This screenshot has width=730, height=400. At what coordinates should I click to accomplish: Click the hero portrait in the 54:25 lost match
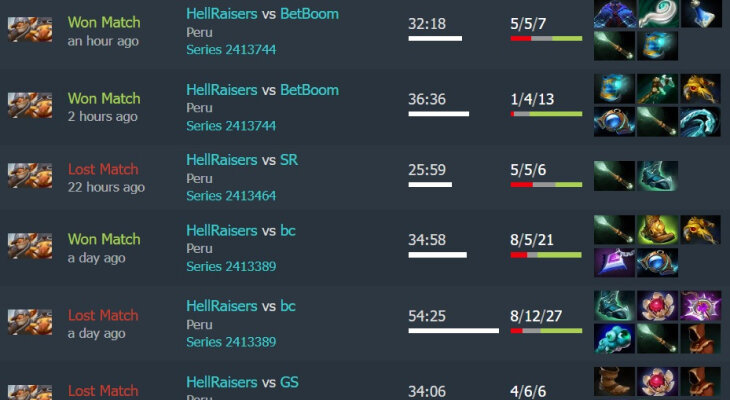coord(30,322)
